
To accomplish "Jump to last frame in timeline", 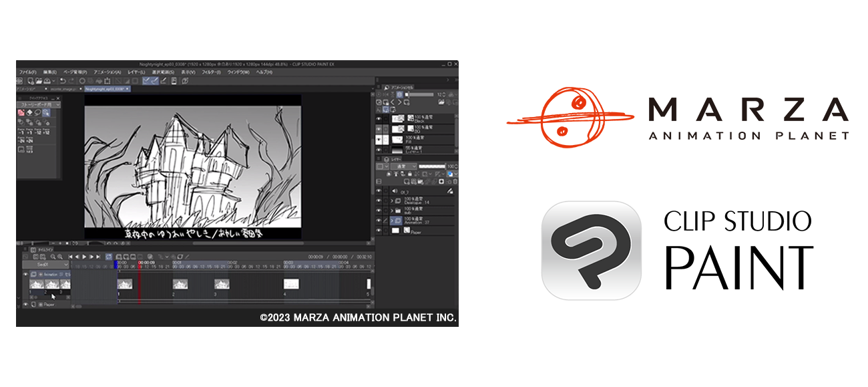I will click(x=98, y=257).
